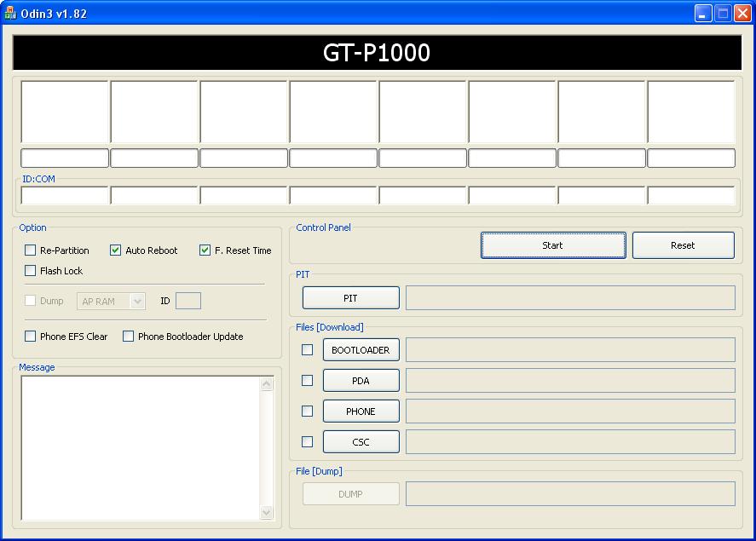
Task: Click the GT-P1000 model banner
Action: pyautogui.click(x=377, y=53)
